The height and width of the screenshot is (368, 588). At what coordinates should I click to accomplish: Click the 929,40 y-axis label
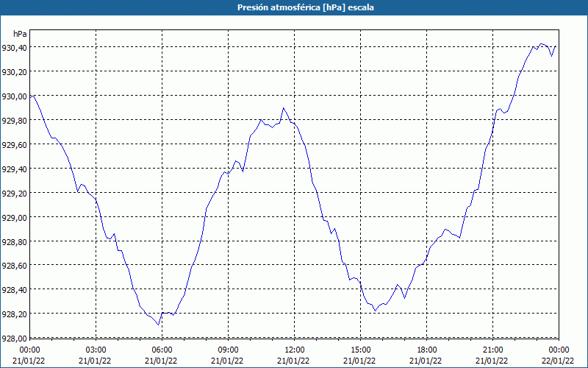pyautogui.click(x=14, y=169)
